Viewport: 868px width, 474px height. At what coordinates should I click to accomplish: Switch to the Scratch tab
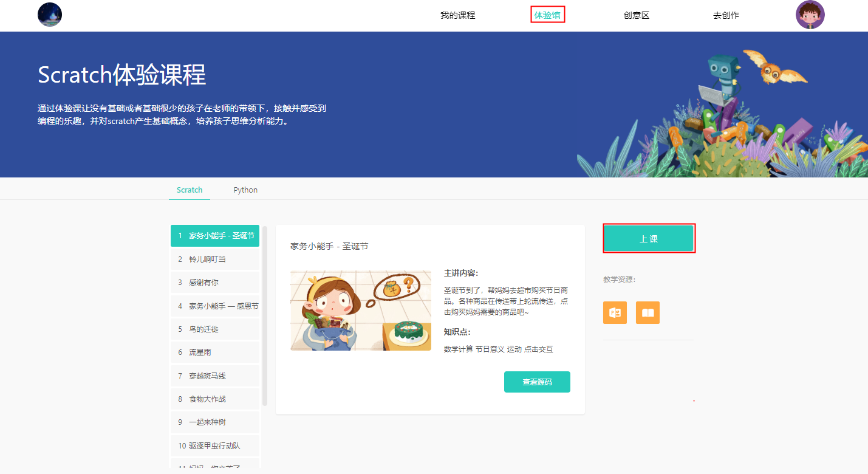190,190
